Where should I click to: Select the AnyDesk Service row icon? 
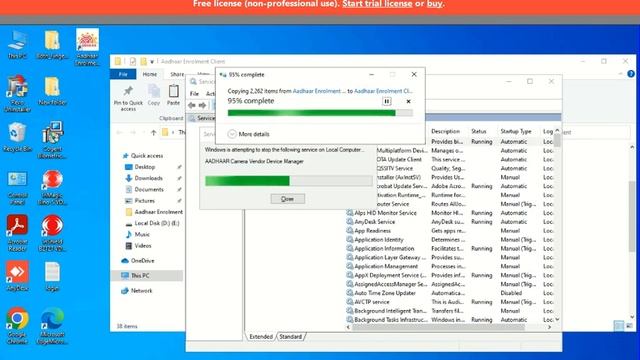coord(350,222)
